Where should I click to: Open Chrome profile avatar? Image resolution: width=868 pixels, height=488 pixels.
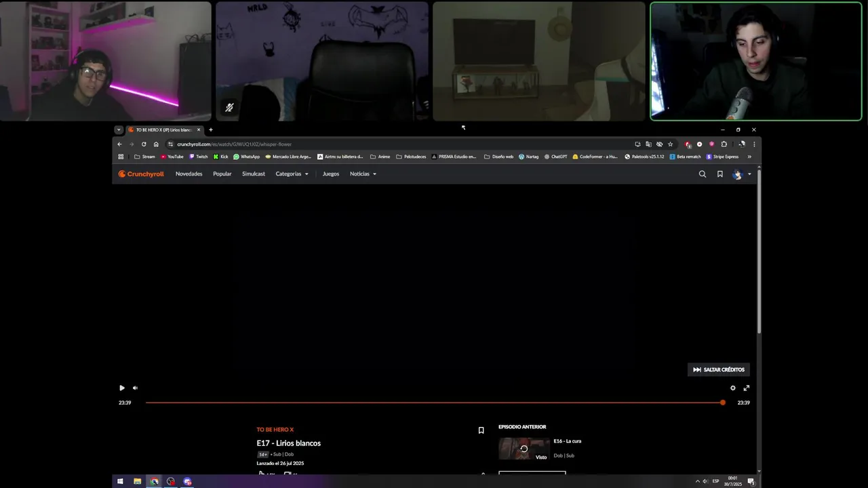point(742,144)
